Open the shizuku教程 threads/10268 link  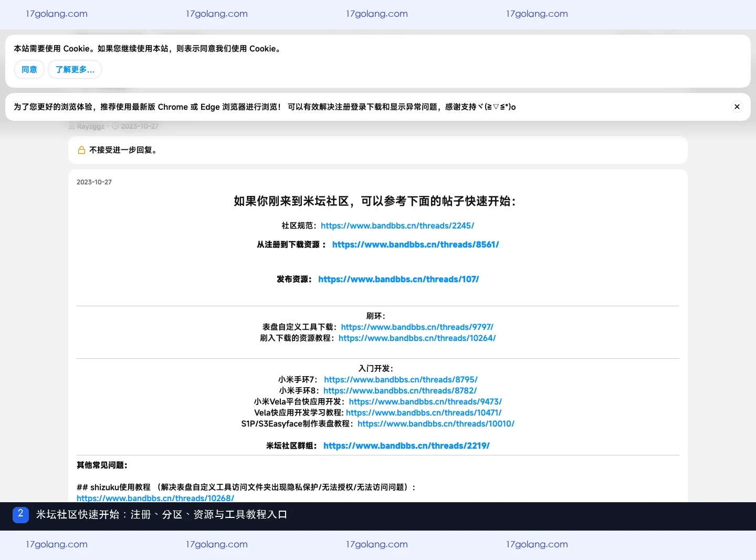(155, 498)
